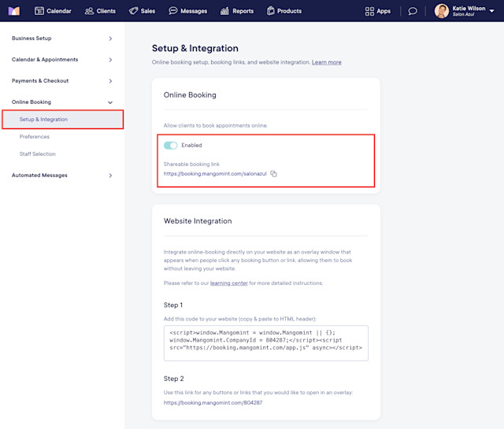
Task: Click the Salon Azul business name text
Action: (x=464, y=14)
